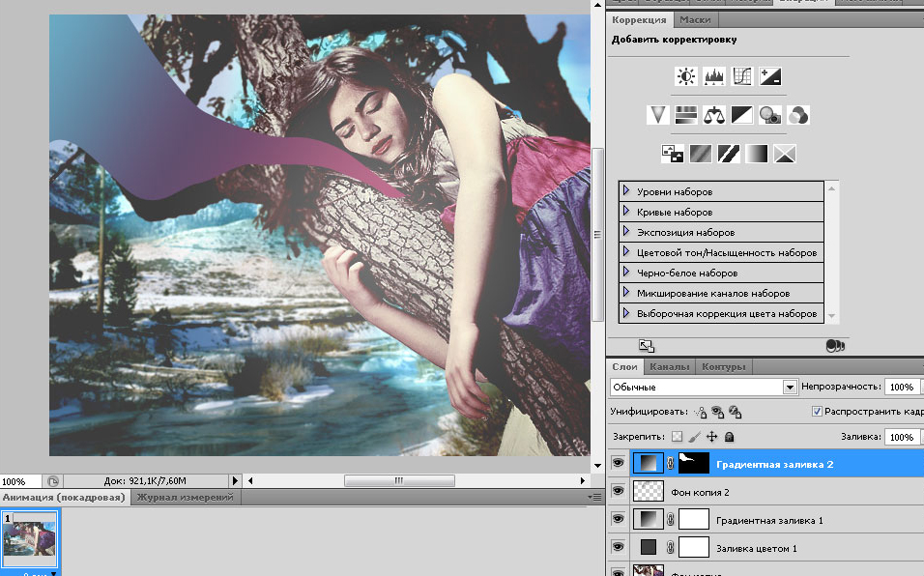This screenshot has width=924, height=576.
Task: Lock all with the padlock icon
Action: click(729, 437)
